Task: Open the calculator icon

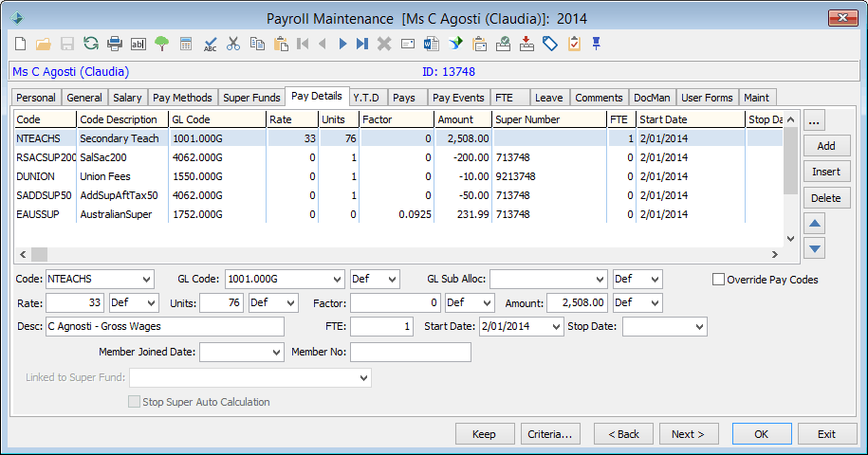Action: coord(186,44)
